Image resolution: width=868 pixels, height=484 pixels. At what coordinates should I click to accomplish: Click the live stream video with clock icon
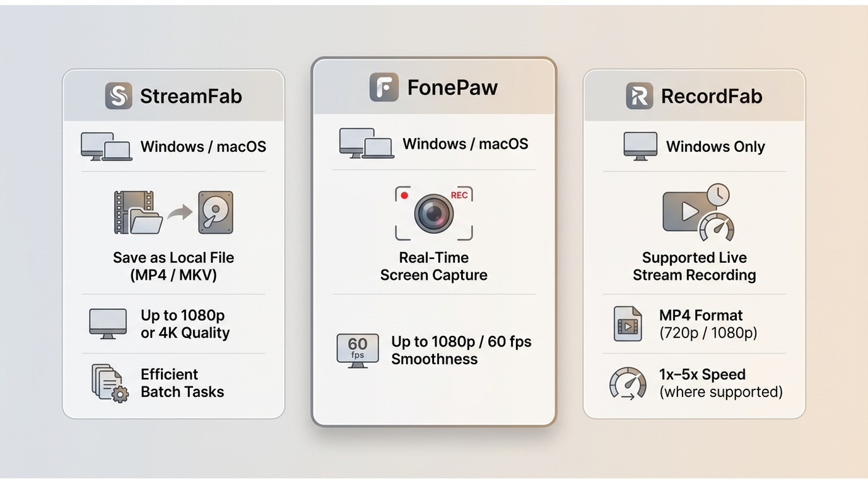(698, 213)
